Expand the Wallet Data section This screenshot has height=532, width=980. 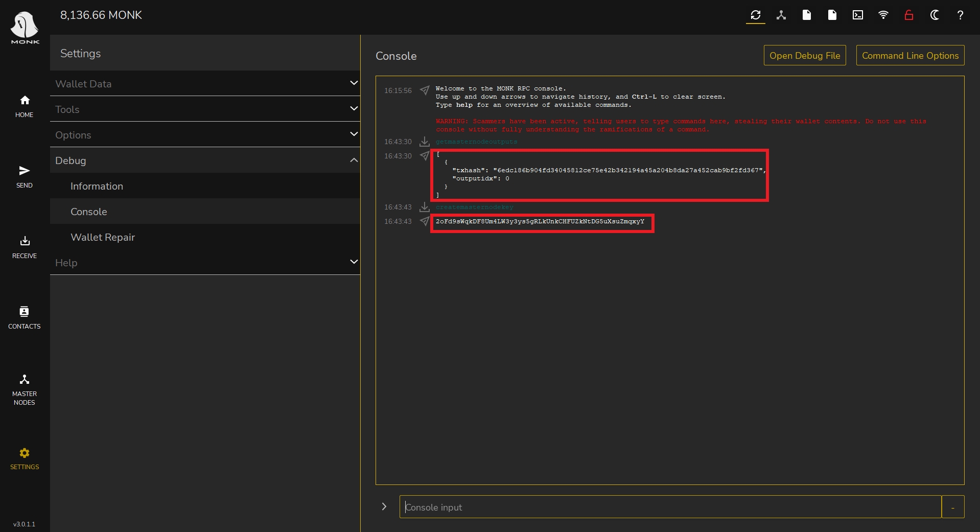pyautogui.click(x=205, y=83)
